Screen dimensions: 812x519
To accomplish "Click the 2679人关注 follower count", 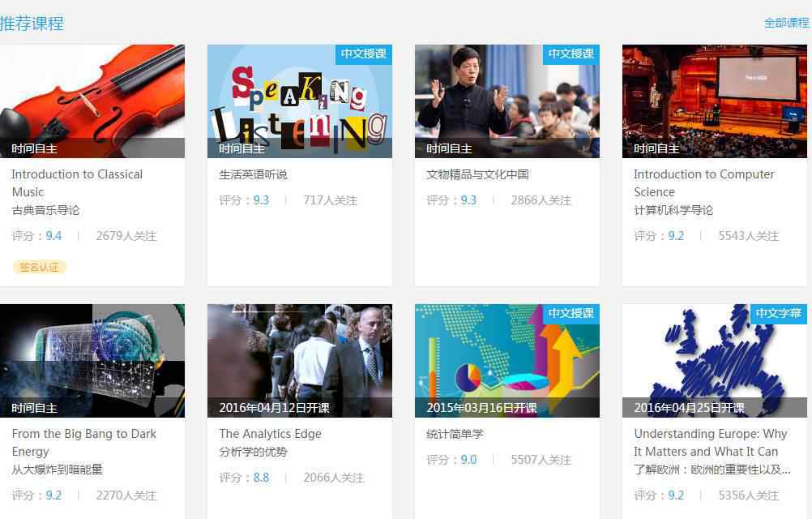I will coord(126,236).
